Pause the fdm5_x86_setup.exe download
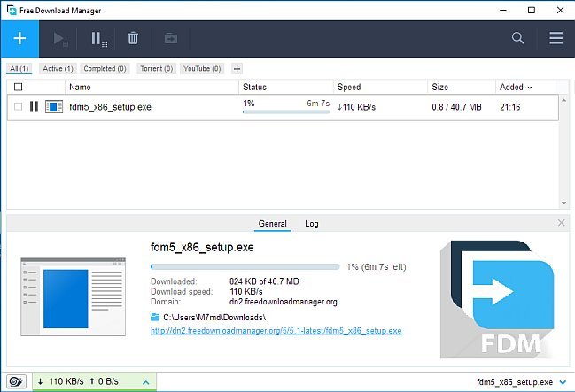 pyautogui.click(x=34, y=106)
